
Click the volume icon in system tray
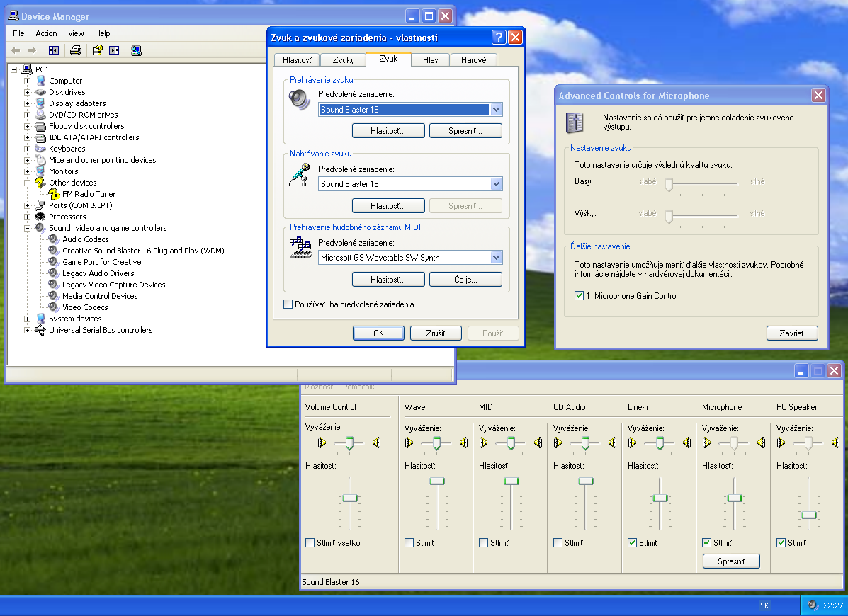pos(813,605)
